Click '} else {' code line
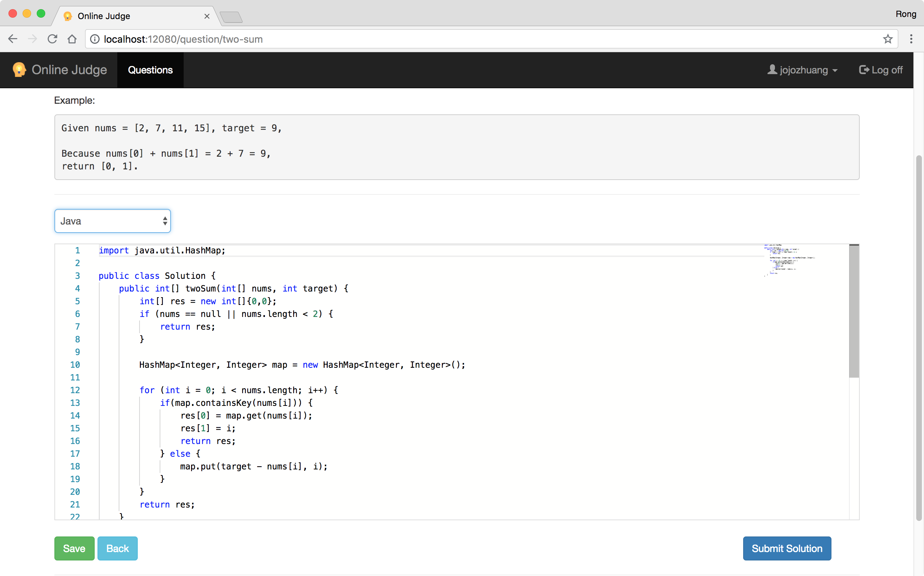The width and height of the screenshot is (924, 576). (180, 454)
